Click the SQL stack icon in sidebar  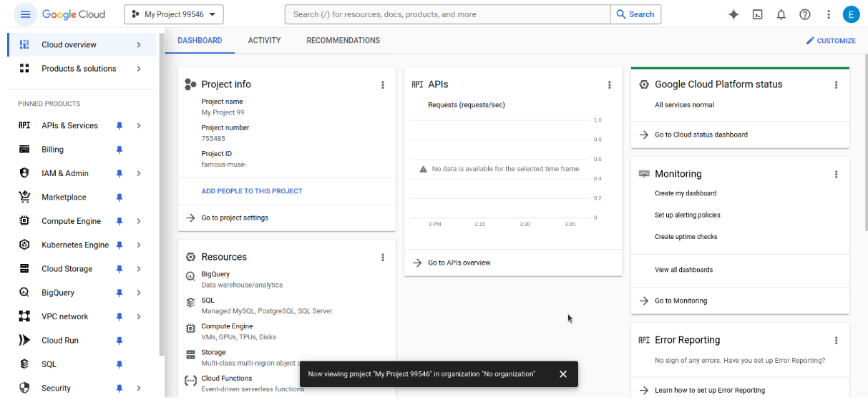click(24, 364)
